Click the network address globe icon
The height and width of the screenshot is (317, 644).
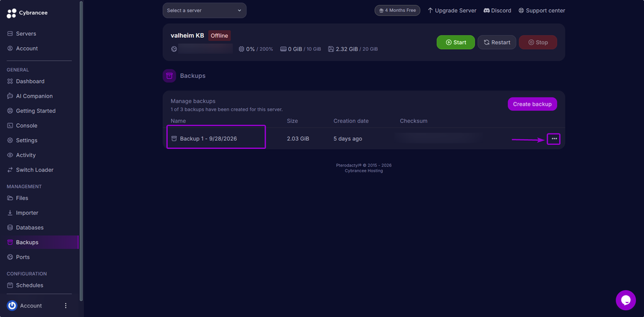[174, 49]
